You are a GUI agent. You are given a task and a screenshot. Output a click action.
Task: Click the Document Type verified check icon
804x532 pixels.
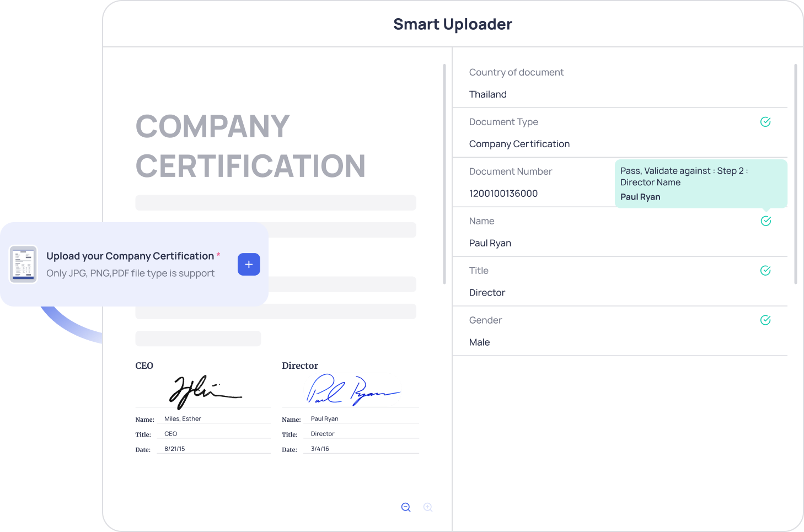[x=765, y=122]
